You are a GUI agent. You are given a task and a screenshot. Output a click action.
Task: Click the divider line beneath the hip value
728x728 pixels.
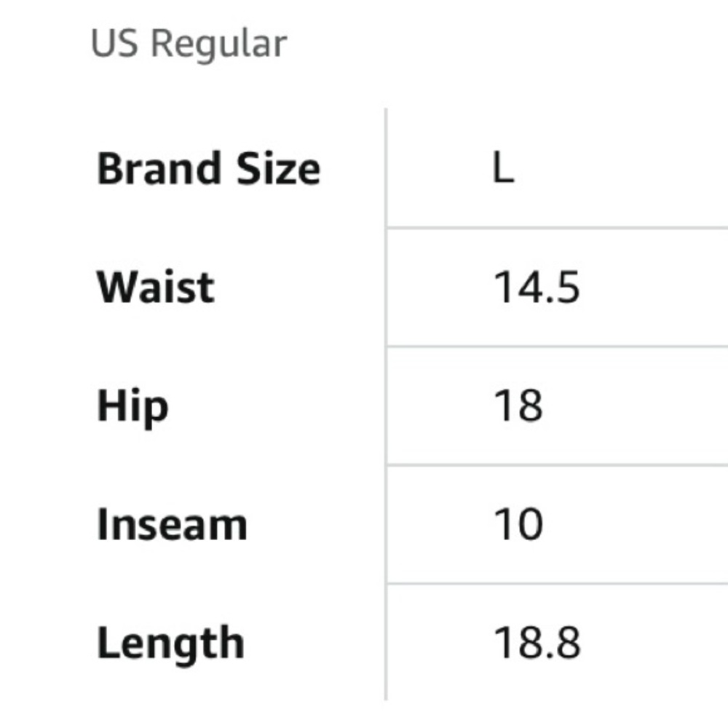pyautogui.click(x=557, y=464)
